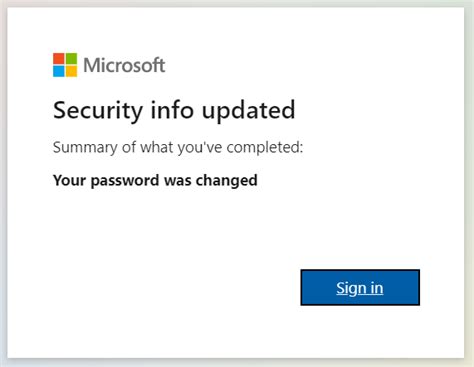This screenshot has height=367, width=474.
Task: Click the word Security in the heading
Action: [x=98, y=111]
